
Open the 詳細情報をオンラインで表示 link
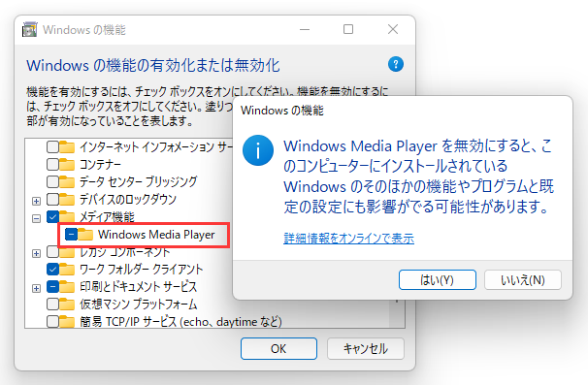click(348, 238)
